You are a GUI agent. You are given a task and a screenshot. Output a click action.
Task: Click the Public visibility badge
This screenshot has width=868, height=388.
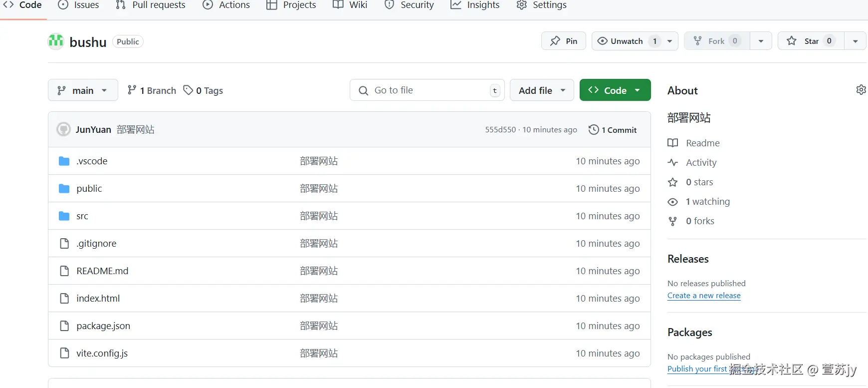[x=128, y=41]
